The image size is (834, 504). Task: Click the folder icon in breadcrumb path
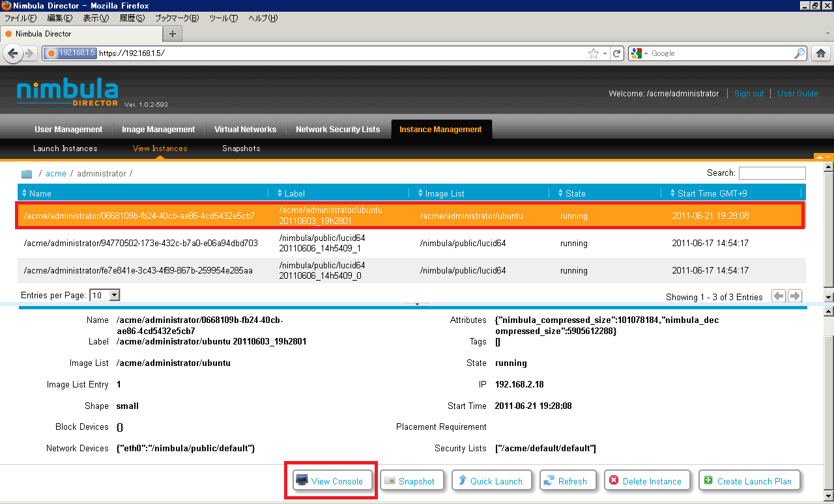[27, 174]
